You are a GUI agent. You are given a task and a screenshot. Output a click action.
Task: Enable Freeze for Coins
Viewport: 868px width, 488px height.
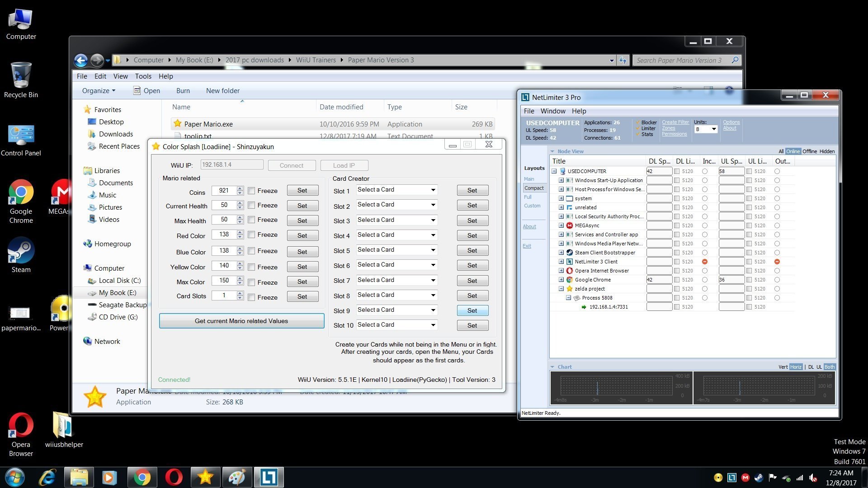click(x=251, y=191)
